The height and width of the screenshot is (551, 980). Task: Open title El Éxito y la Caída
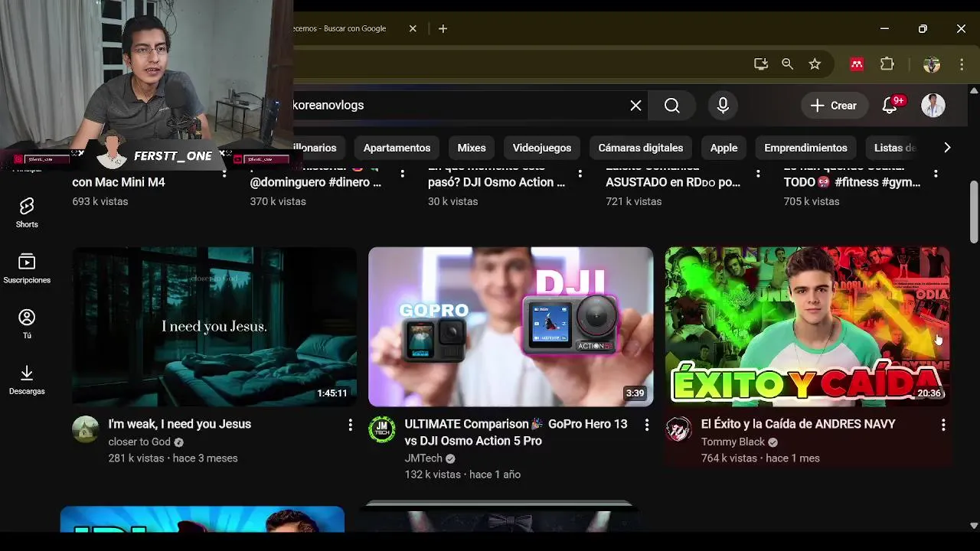(x=798, y=424)
